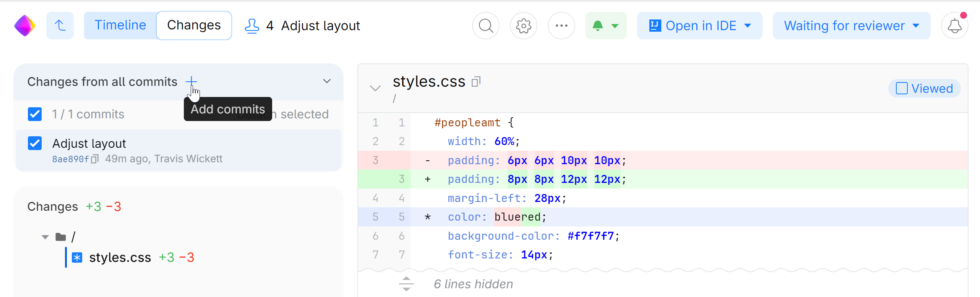Click the modified "color: bluered" line

pyautogui.click(x=663, y=217)
